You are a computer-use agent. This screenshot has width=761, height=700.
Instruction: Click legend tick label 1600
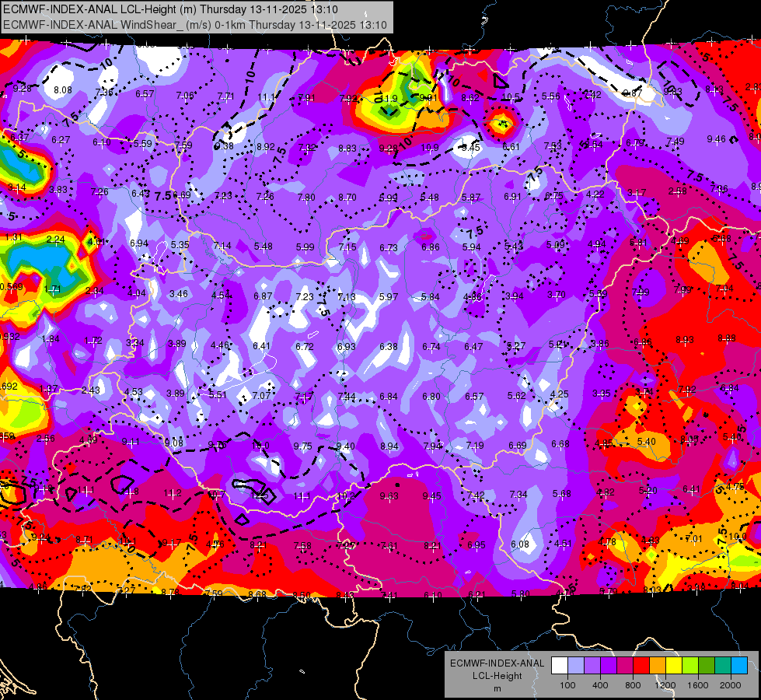pos(697,685)
